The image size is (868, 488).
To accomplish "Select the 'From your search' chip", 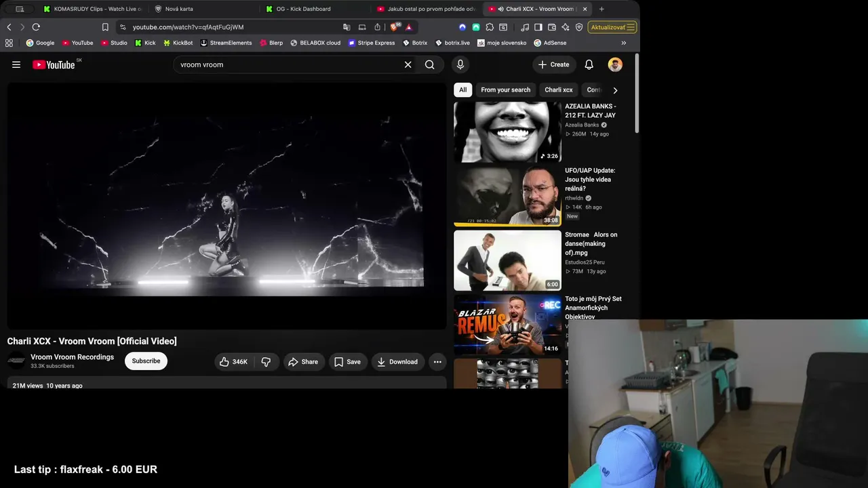I will [x=506, y=90].
